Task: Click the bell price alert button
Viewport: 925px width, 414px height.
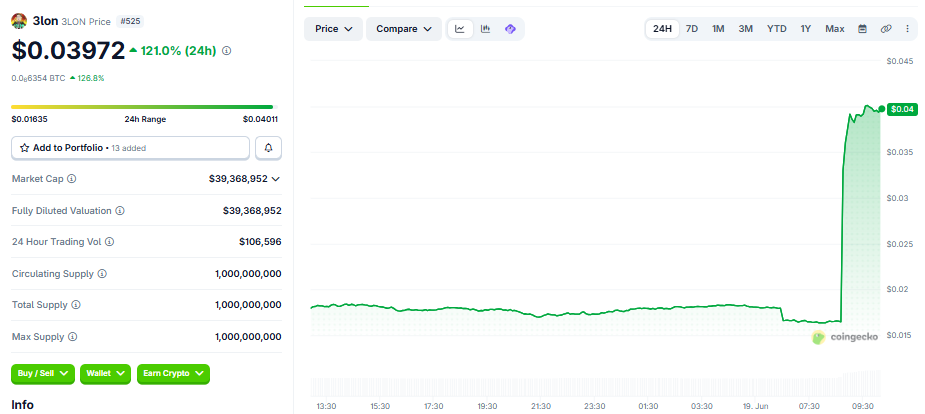Action: pos(268,148)
